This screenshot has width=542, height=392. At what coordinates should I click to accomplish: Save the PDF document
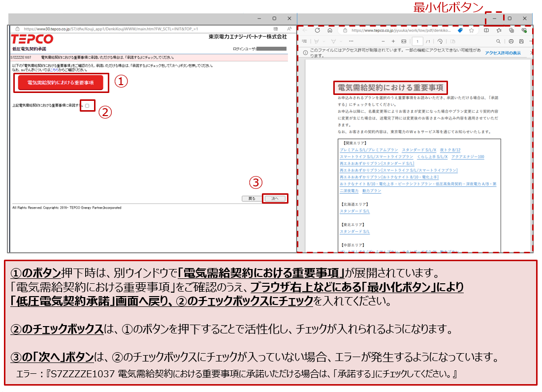click(x=521, y=41)
